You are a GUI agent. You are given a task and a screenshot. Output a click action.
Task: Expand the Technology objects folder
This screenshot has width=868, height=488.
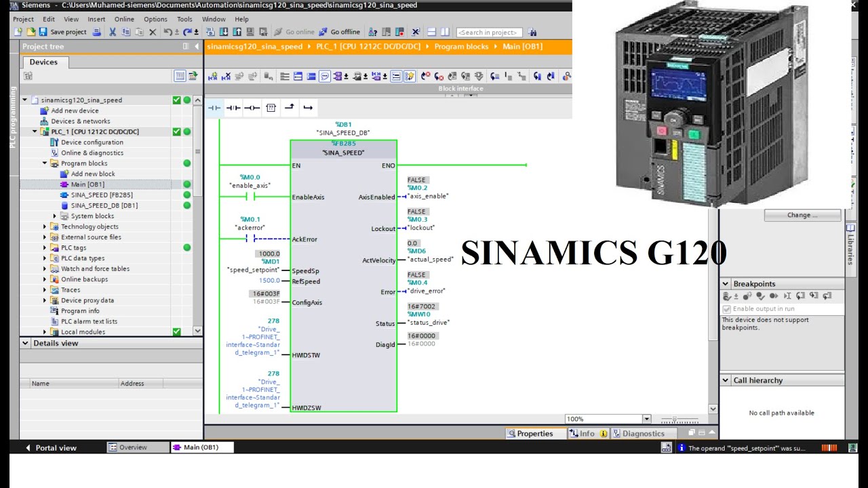45,226
